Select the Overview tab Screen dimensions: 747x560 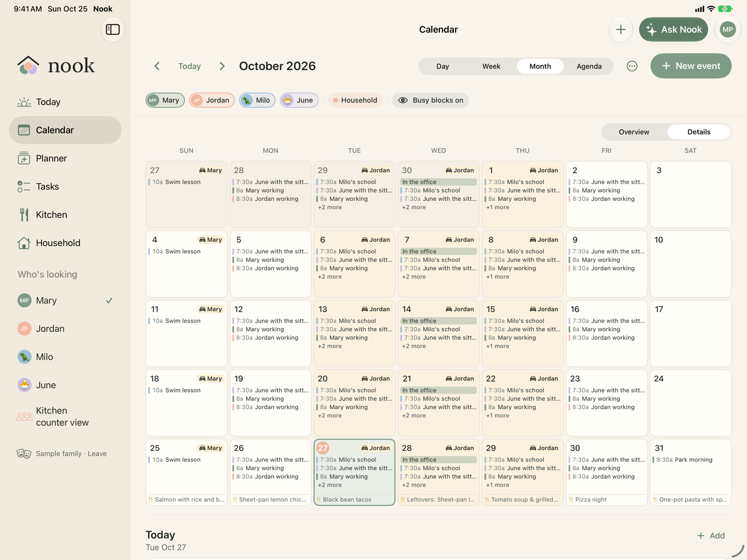tap(634, 132)
